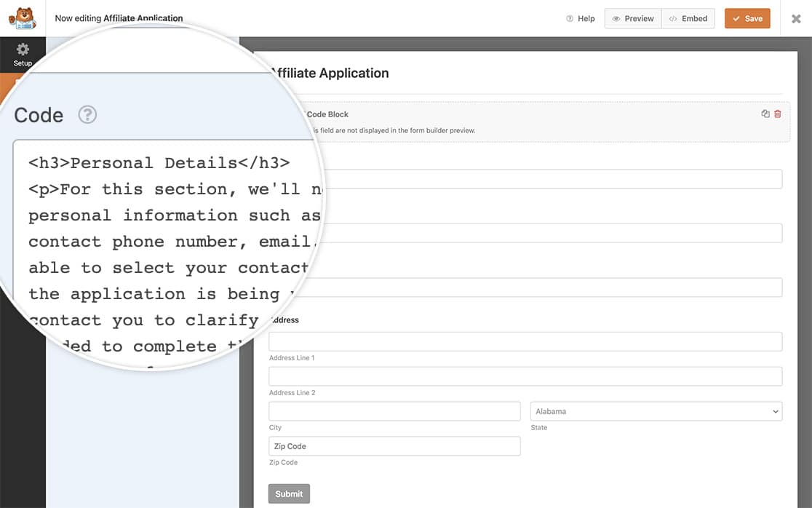Viewport: 812px width, 508px height.
Task: Open the Embed option for this form
Action: pos(688,18)
